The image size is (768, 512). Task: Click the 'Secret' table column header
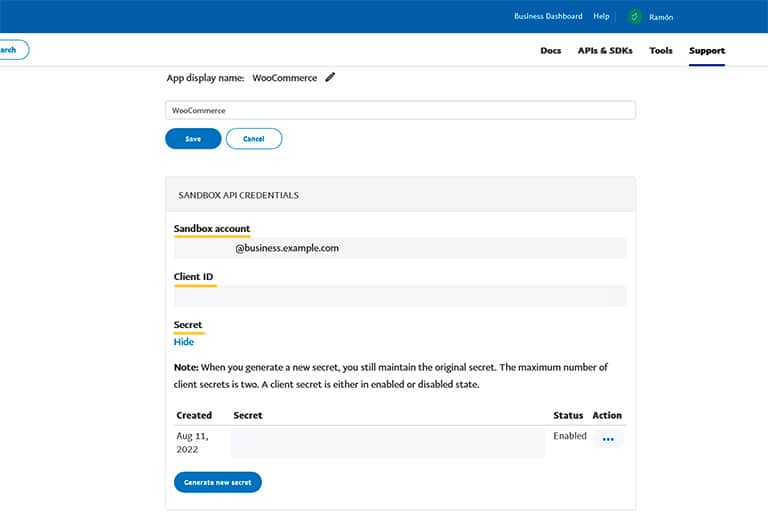point(248,415)
